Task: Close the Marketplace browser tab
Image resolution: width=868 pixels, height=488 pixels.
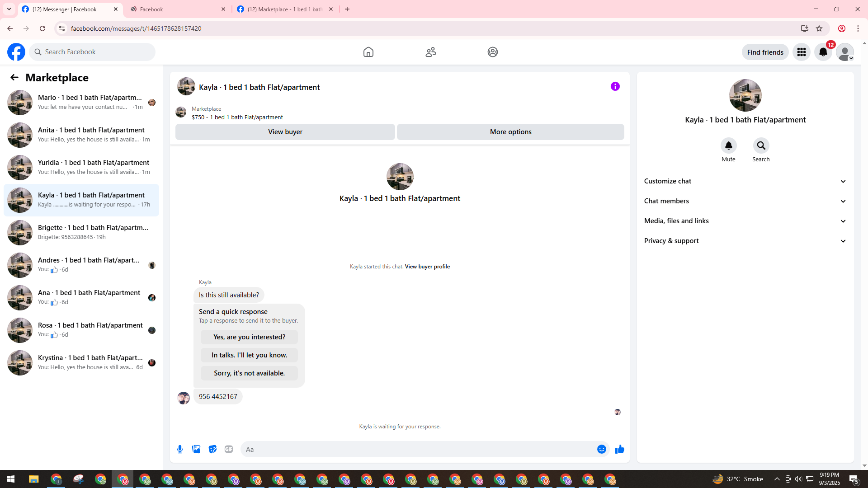Action: pos(331,9)
